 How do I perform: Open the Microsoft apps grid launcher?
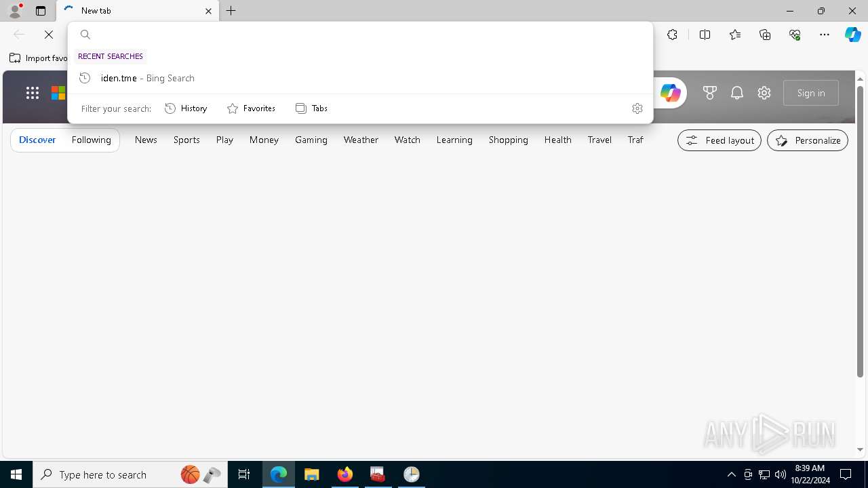32,93
